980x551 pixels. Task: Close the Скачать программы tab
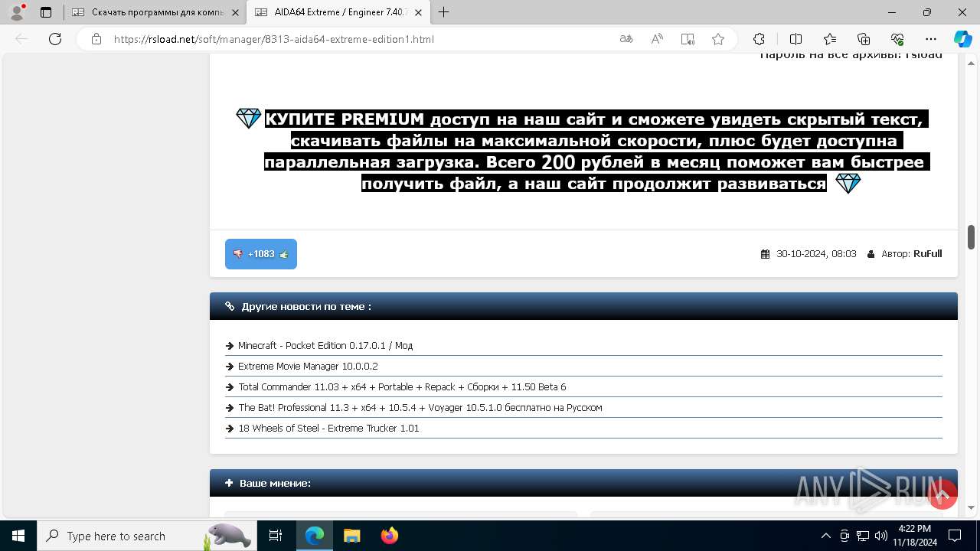point(235,12)
